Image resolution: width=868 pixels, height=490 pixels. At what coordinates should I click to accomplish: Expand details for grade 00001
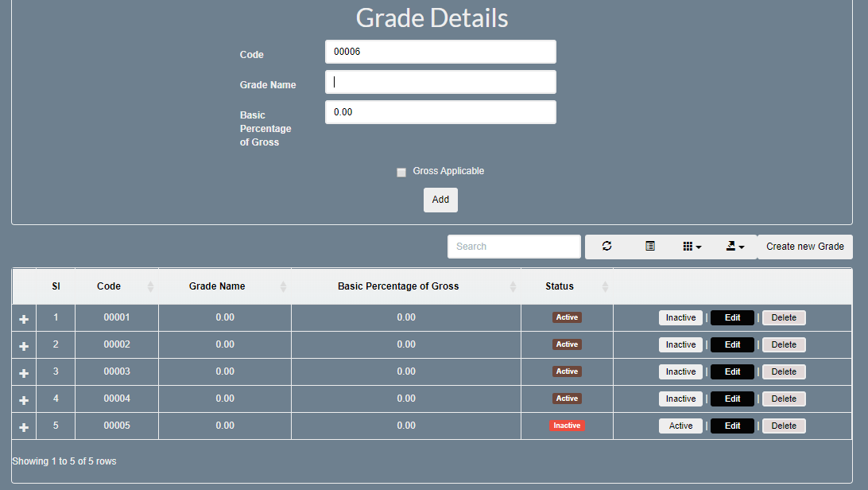coord(23,317)
